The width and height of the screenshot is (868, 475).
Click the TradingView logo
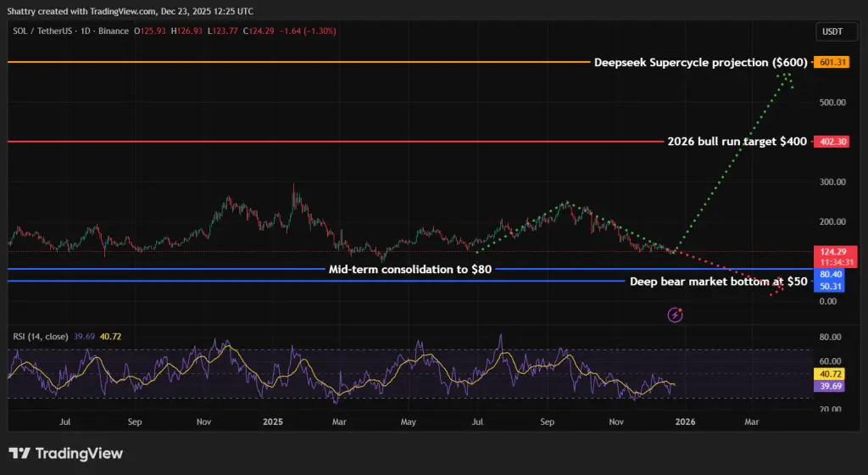click(x=66, y=453)
